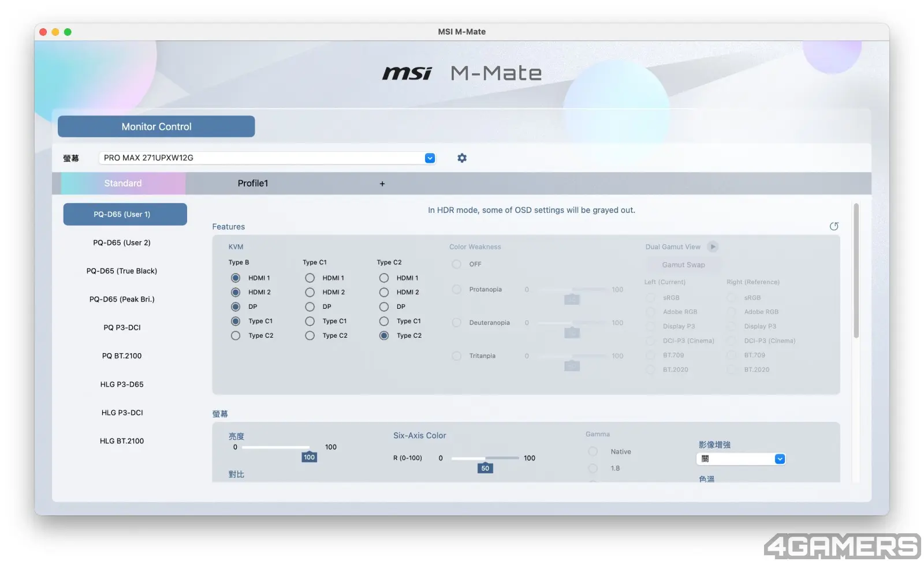Play the Dual Gamut View arrow
924x561 pixels.
click(x=713, y=247)
